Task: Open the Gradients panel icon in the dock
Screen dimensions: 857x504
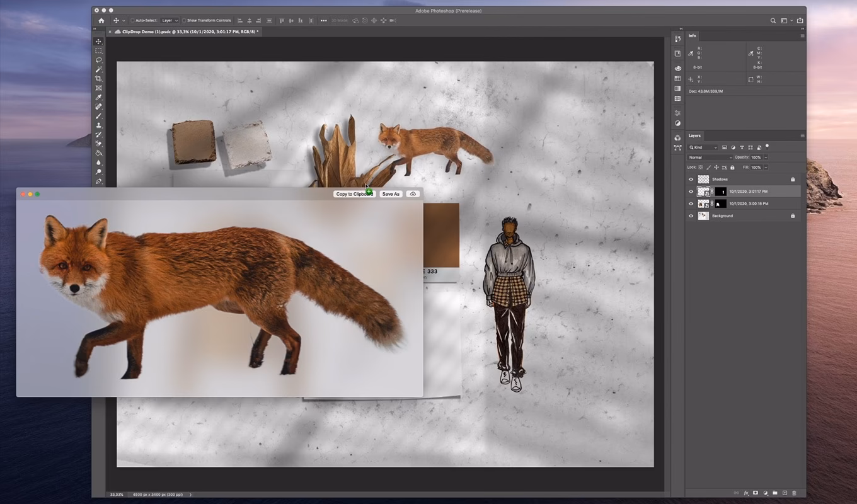Action: tap(677, 89)
